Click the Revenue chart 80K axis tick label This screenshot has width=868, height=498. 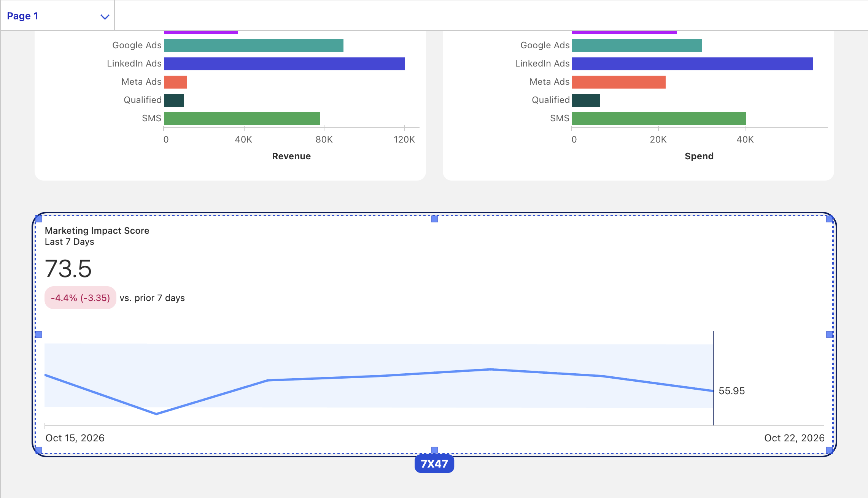(324, 140)
